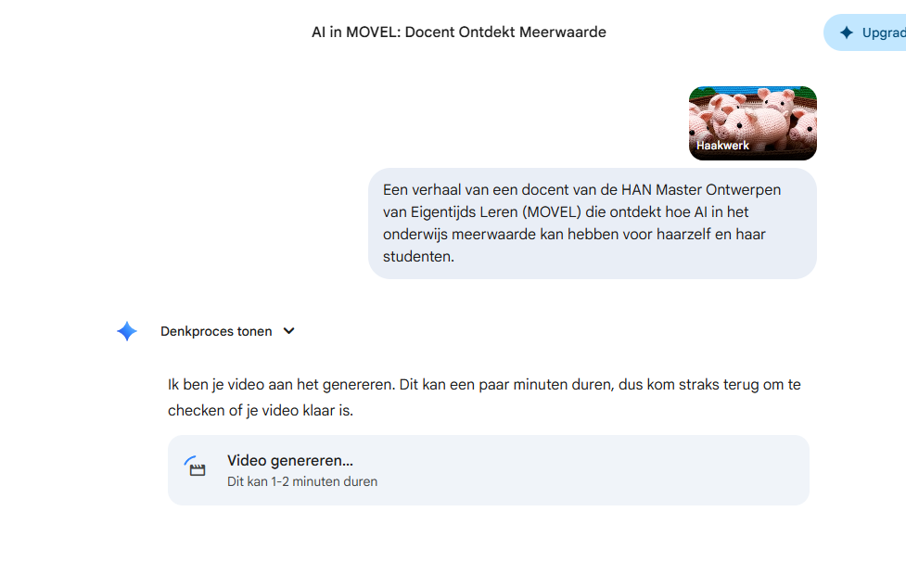The image size is (906, 588).
Task: Expand the Denkproces tonen chevron arrow
Action: click(x=289, y=331)
